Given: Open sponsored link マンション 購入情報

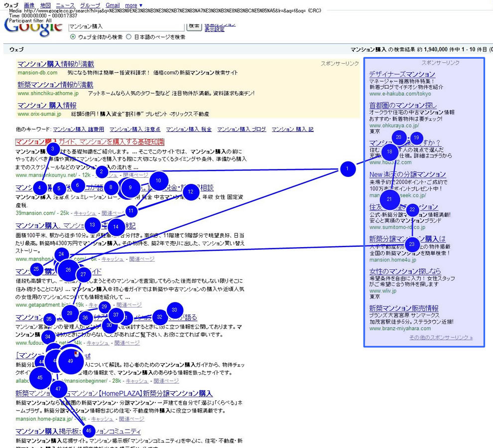Looking at the screenshot, I should click(47, 105).
